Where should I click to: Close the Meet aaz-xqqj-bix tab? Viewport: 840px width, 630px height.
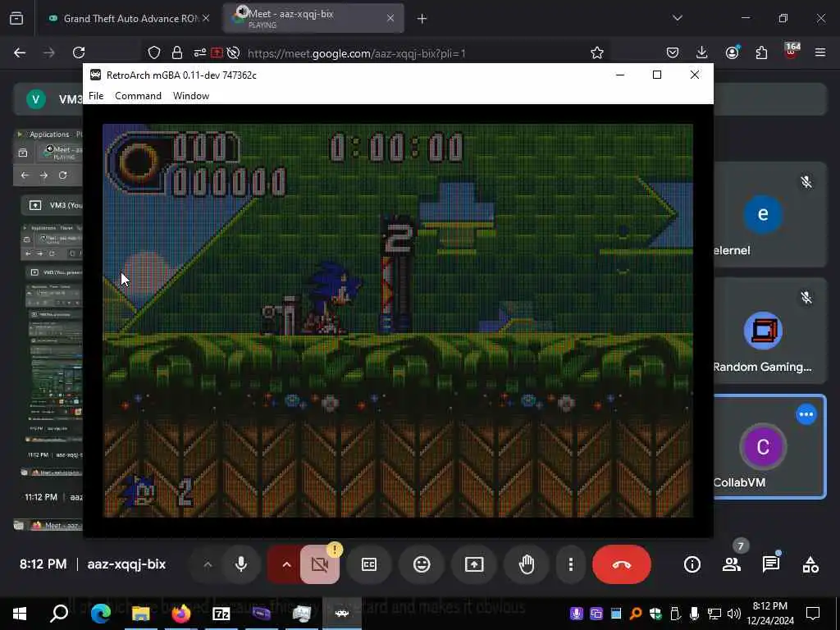coord(390,19)
